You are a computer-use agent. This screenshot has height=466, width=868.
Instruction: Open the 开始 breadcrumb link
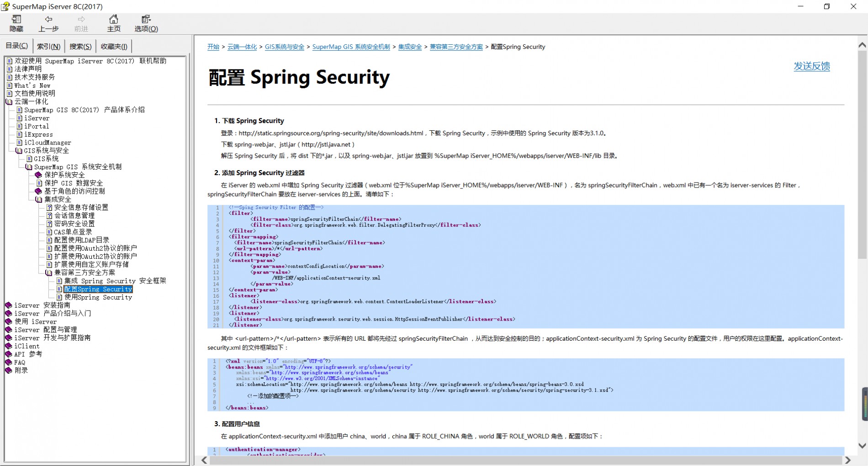[x=213, y=47]
